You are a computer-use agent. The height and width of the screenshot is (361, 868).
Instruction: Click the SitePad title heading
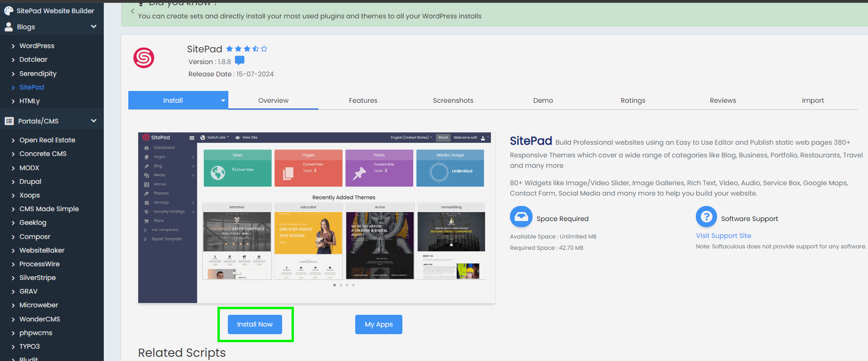click(x=204, y=49)
